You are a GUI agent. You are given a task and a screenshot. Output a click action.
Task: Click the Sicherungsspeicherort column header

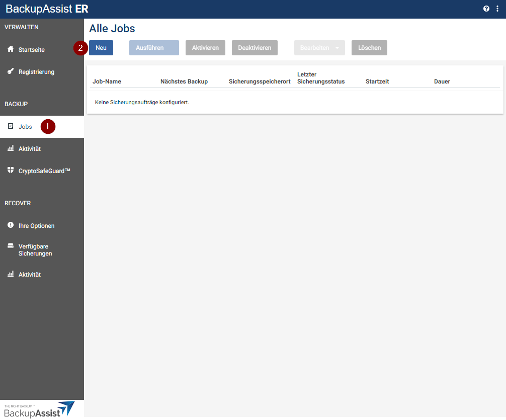click(260, 81)
